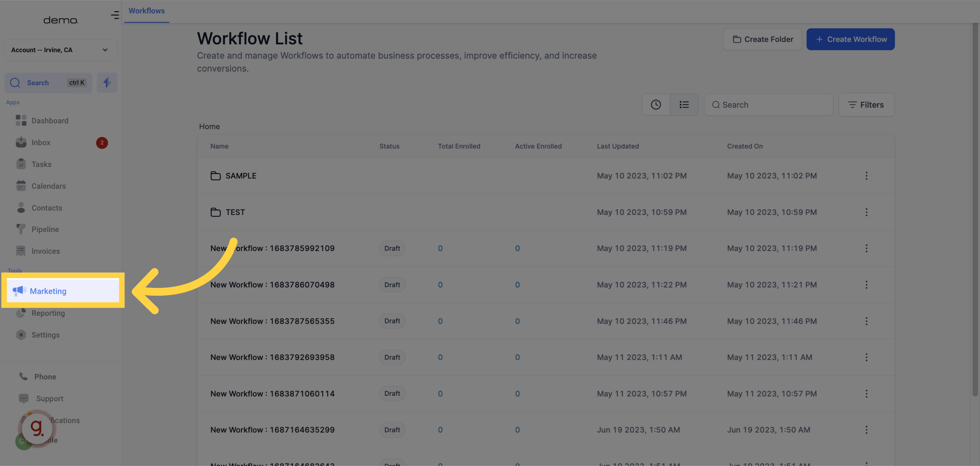980x466 pixels.
Task: Open Settings from the sidebar
Action: pos(38,335)
